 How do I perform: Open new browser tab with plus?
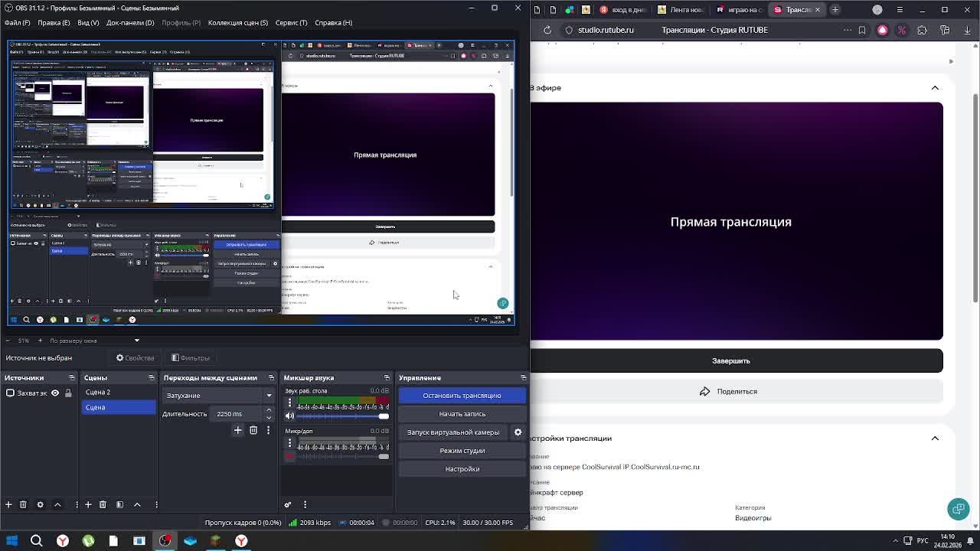835,9
